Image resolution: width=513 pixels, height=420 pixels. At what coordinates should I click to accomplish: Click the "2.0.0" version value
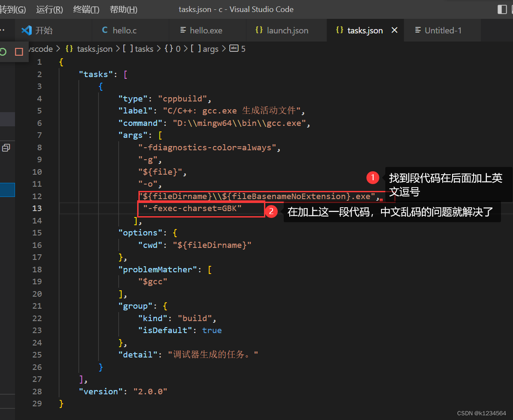coord(150,392)
